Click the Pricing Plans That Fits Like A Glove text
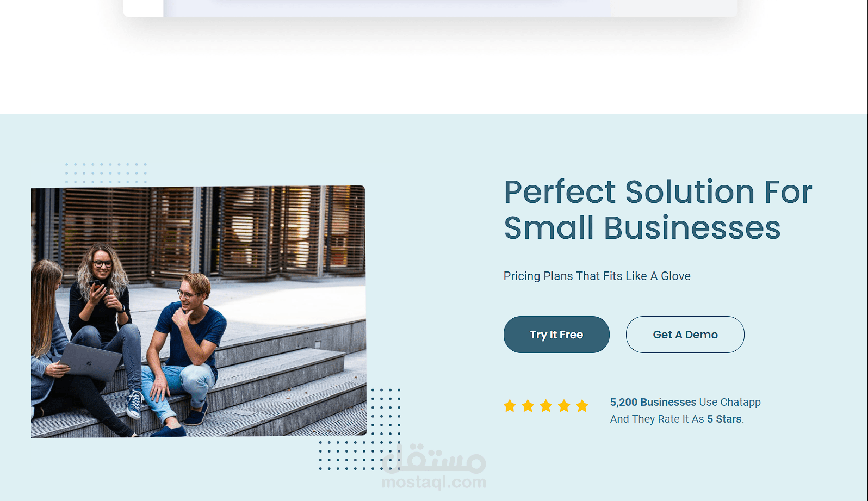 (597, 276)
